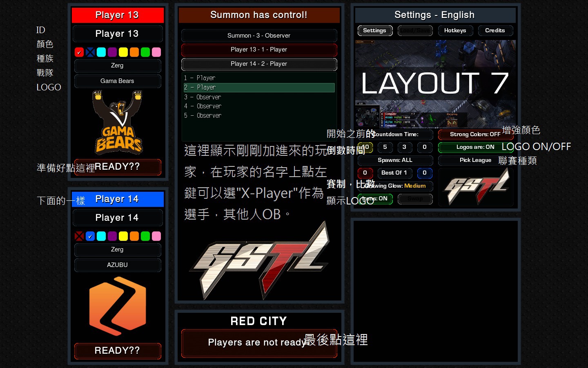Viewport: 588px width, 368px height.
Task: Select list row "3 - Observer"
Action: click(259, 97)
